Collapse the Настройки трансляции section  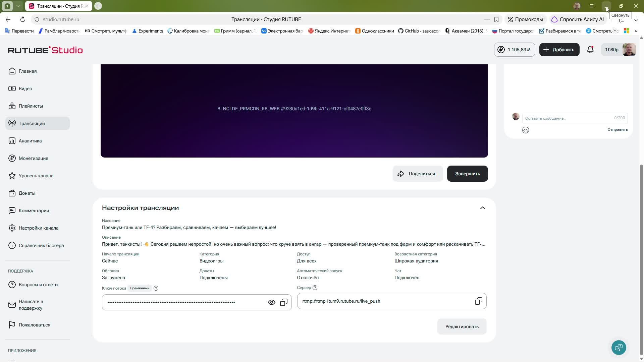click(482, 208)
